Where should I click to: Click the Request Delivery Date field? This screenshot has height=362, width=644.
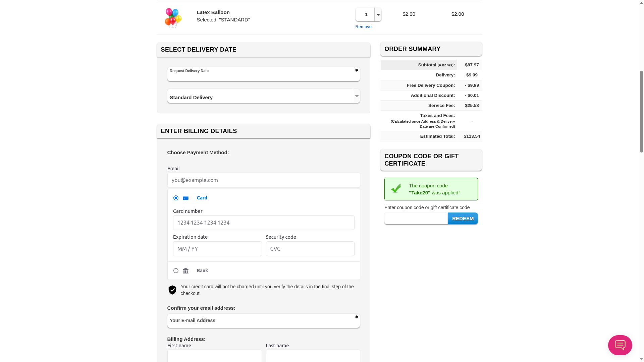pos(263,74)
